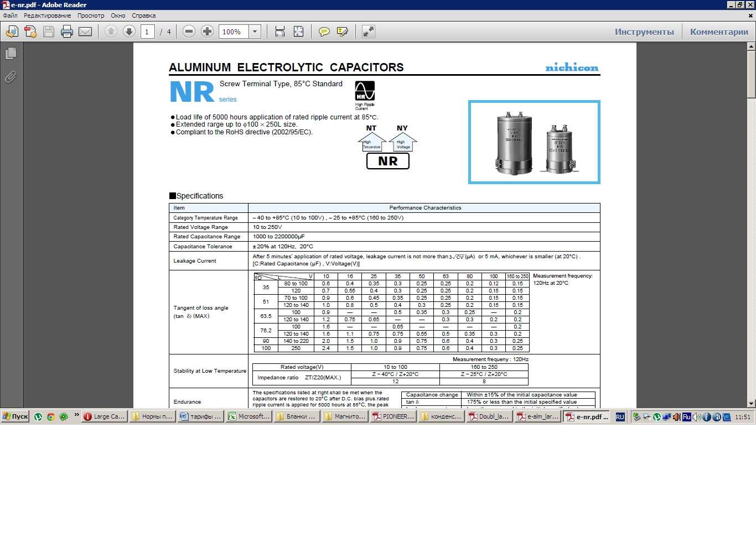Open the Пуск start button
This screenshot has height=553, width=756.
click(15, 416)
